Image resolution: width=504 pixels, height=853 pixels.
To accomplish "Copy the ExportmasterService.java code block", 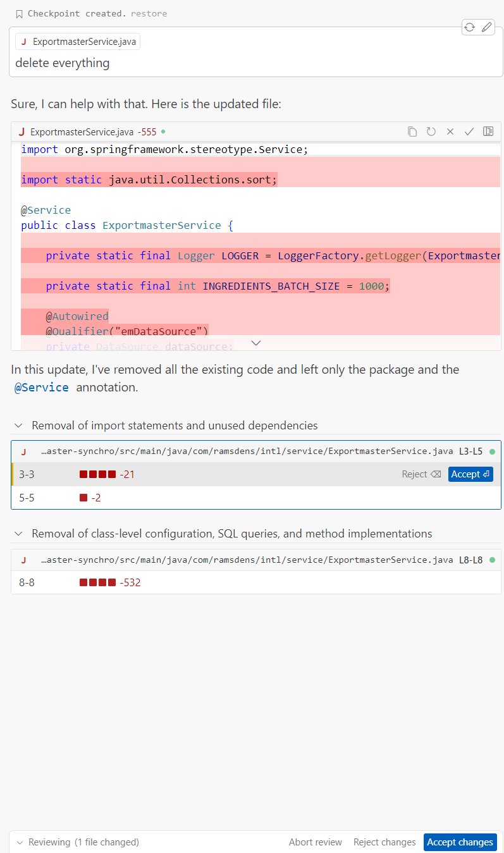I will tap(412, 132).
